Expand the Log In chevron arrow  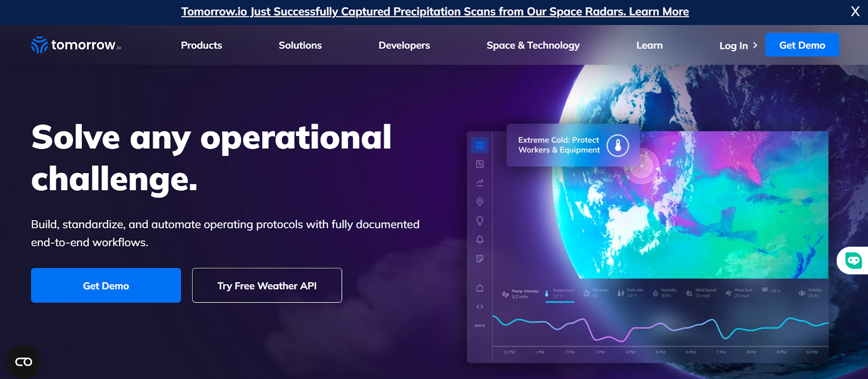coord(755,46)
